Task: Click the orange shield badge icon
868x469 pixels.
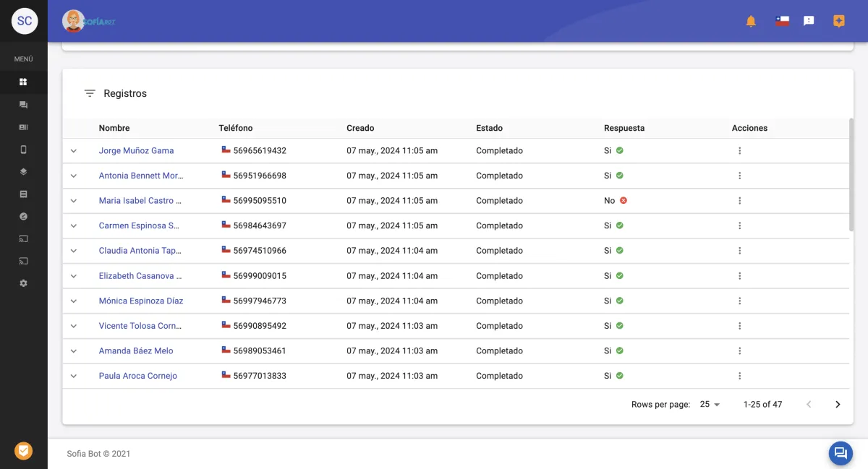Action: pos(23,451)
